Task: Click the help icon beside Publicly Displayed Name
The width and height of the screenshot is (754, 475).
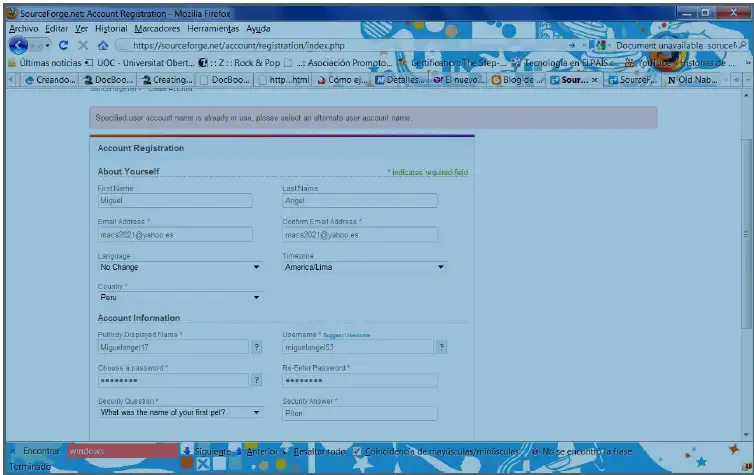Action: [257, 347]
